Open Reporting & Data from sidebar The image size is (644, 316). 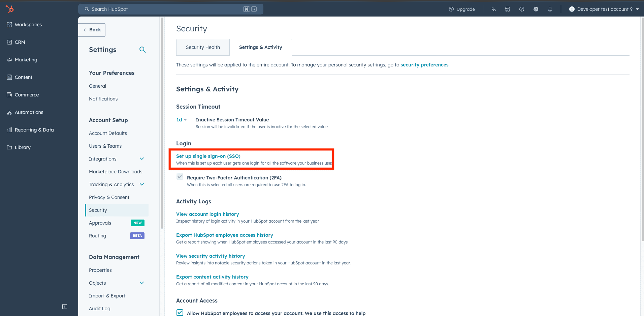(x=34, y=130)
